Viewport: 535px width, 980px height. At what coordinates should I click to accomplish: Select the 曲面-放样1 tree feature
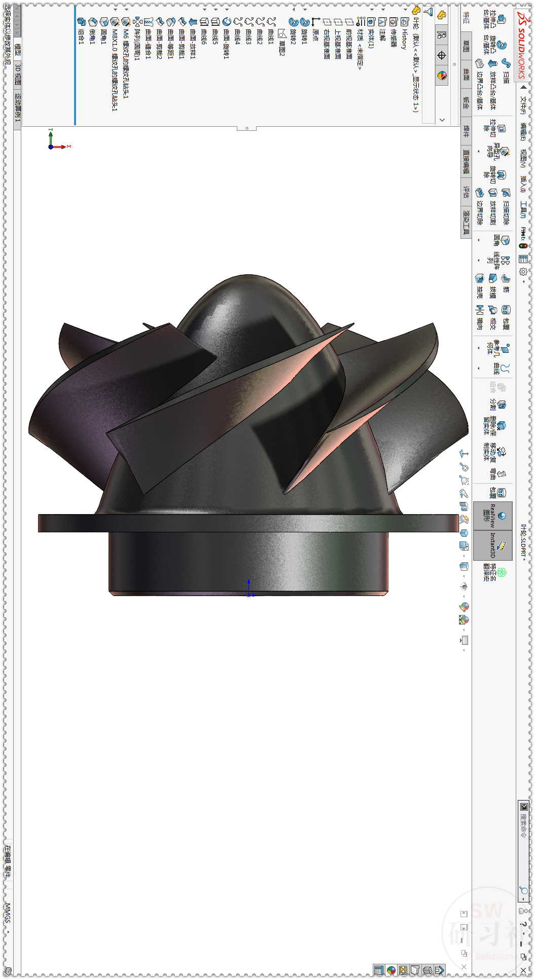pos(193,38)
